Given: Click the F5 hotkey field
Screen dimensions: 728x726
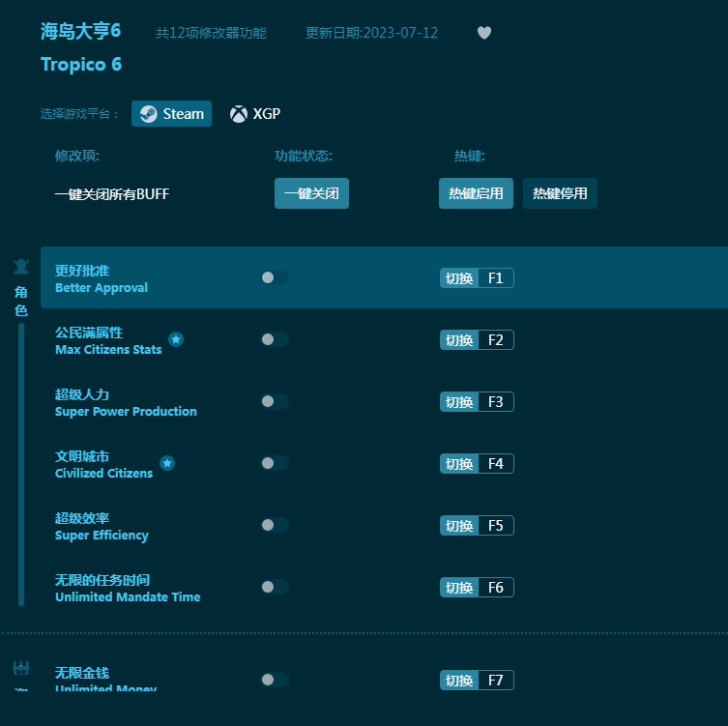Looking at the screenshot, I should (496, 526).
